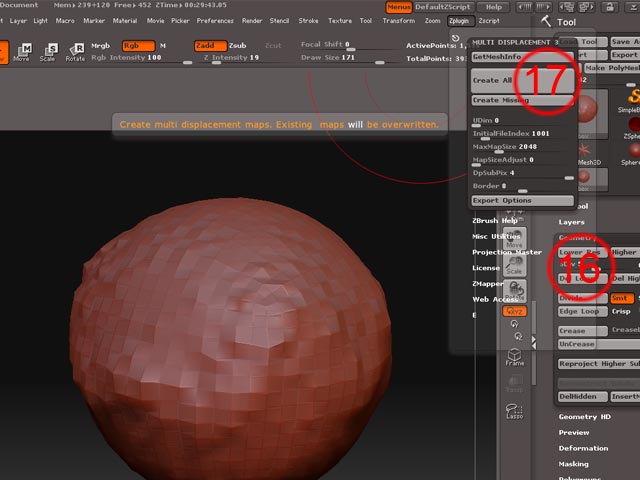Expand the Preview subpalette
This screenshot has width=640, height=480.
coord(574,433)
